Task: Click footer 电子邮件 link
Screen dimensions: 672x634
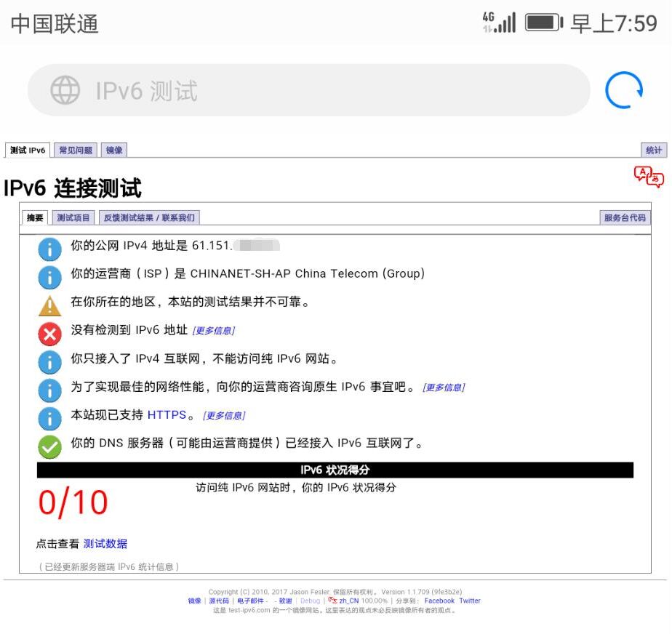Action: [x=250, y=601]
